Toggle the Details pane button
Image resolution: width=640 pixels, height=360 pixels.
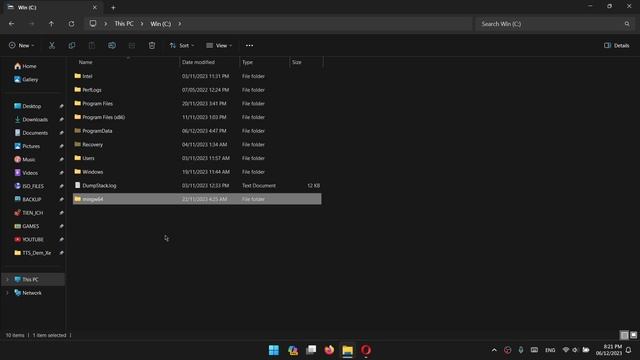[617, 45]
